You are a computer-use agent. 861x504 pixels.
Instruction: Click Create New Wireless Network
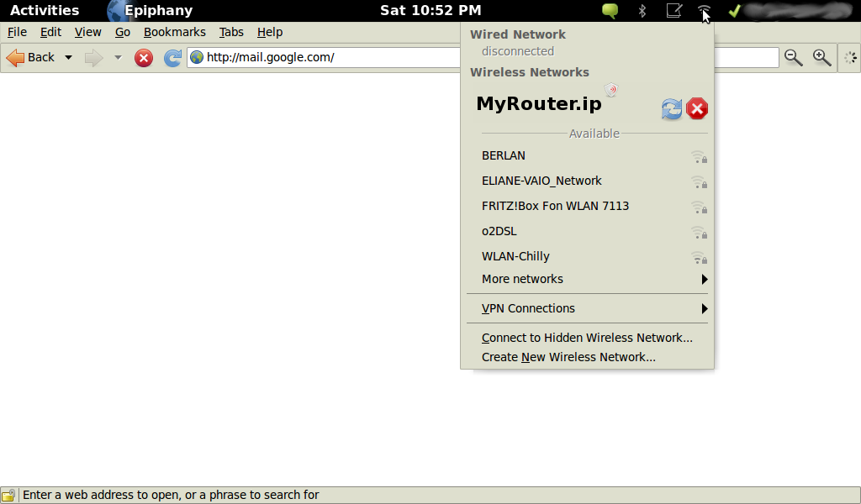point(568,357)
